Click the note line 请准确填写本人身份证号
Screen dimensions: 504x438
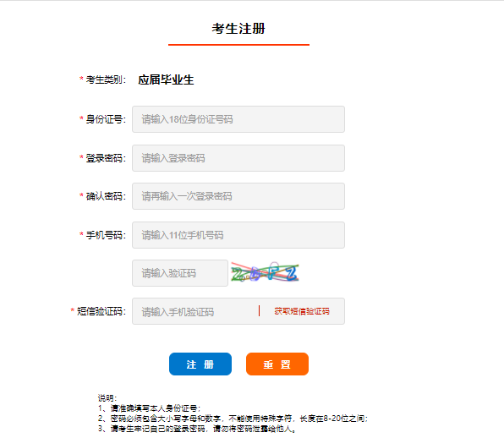[x=150, y=408]
